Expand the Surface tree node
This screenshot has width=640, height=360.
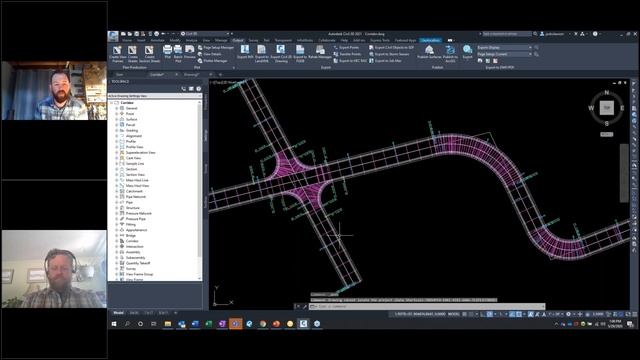[117, 119]
